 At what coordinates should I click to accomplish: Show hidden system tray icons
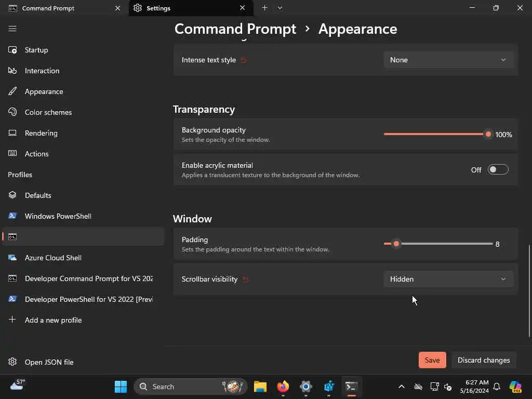(x=402, y=387)
